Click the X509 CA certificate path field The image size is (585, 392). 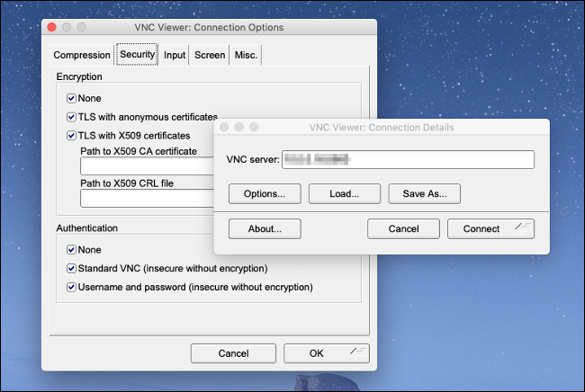[147, 165]
